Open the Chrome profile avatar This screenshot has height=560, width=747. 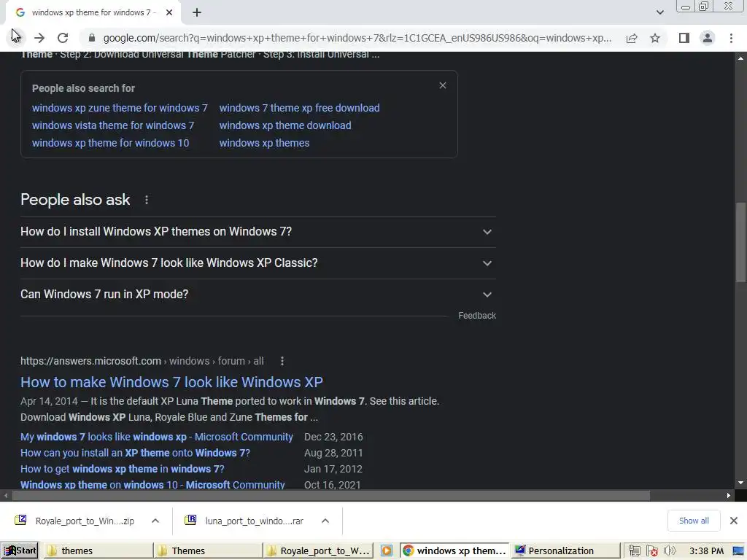tap(708, 38)
